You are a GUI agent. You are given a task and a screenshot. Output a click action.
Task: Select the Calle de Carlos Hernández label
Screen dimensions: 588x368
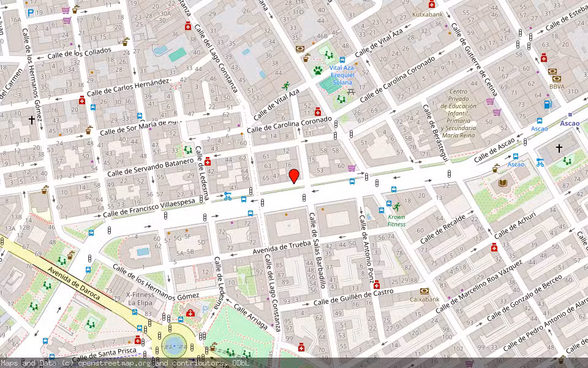128,87
